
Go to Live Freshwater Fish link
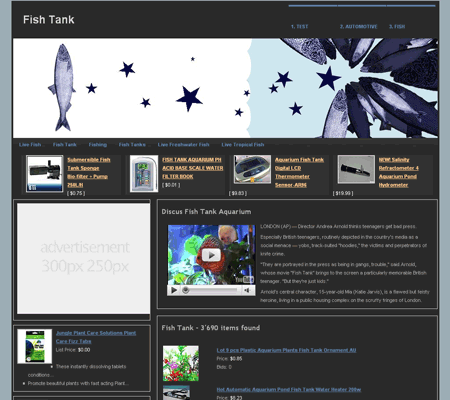(x=183, y=145)
